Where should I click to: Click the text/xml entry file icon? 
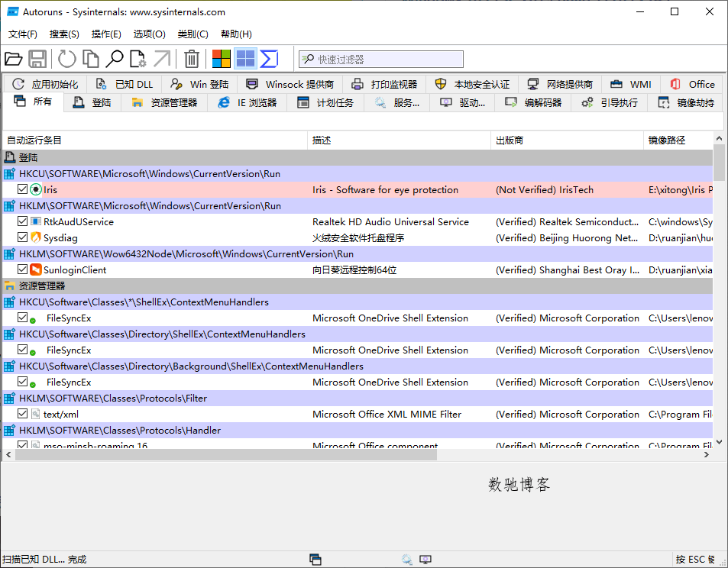[x=36, y=414]
